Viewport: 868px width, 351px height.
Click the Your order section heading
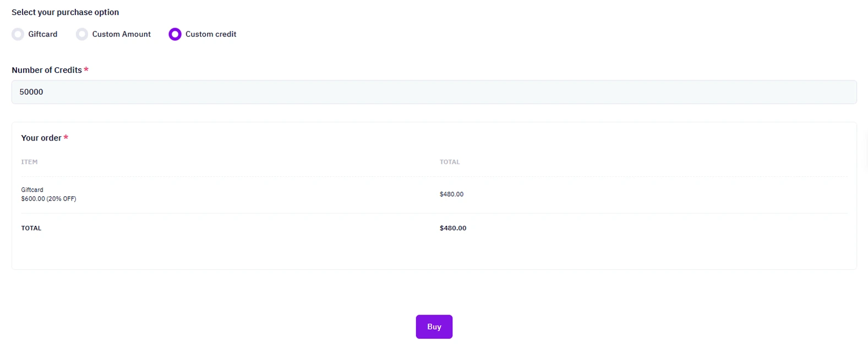click(41, 138)
